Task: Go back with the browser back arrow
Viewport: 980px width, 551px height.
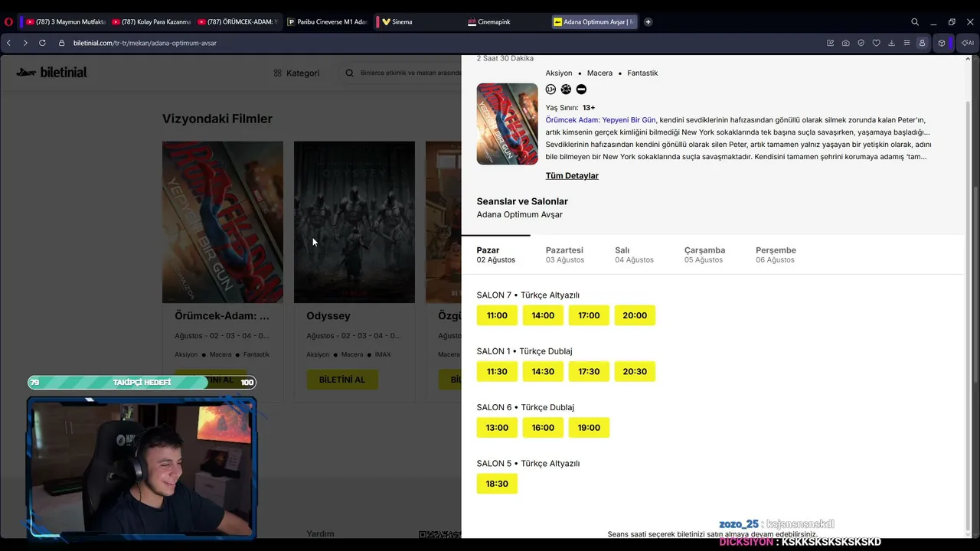Action: point(8,43)
